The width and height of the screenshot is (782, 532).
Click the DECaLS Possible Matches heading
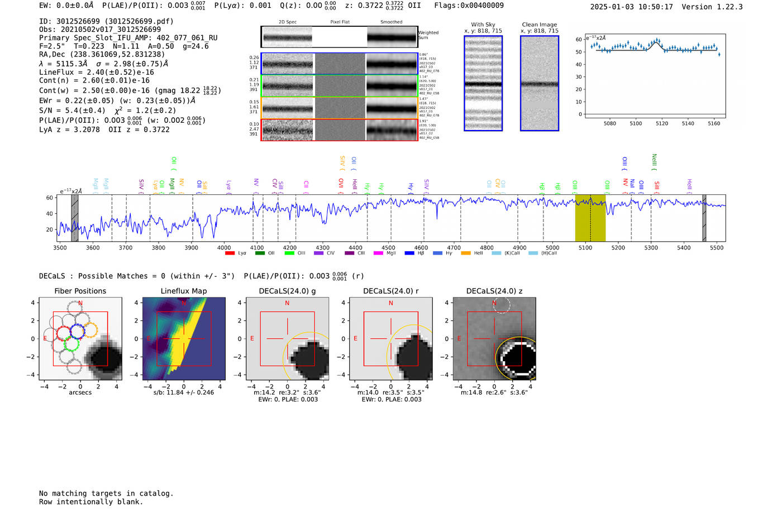click(201, 276)
